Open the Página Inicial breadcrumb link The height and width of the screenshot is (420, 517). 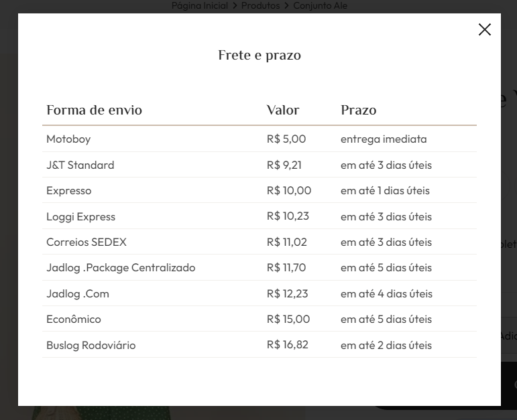point(199,5)
